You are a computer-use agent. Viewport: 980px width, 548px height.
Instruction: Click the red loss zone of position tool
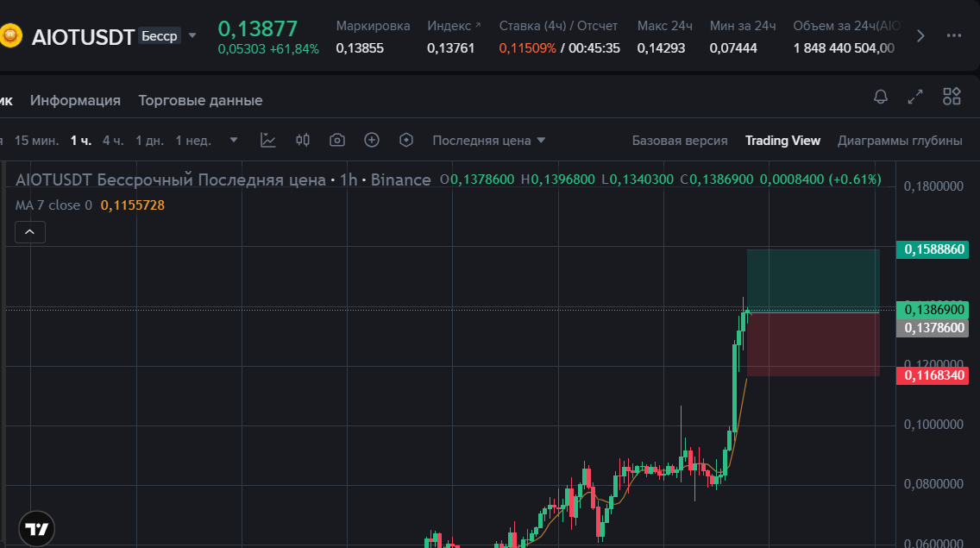click(814, 344)
